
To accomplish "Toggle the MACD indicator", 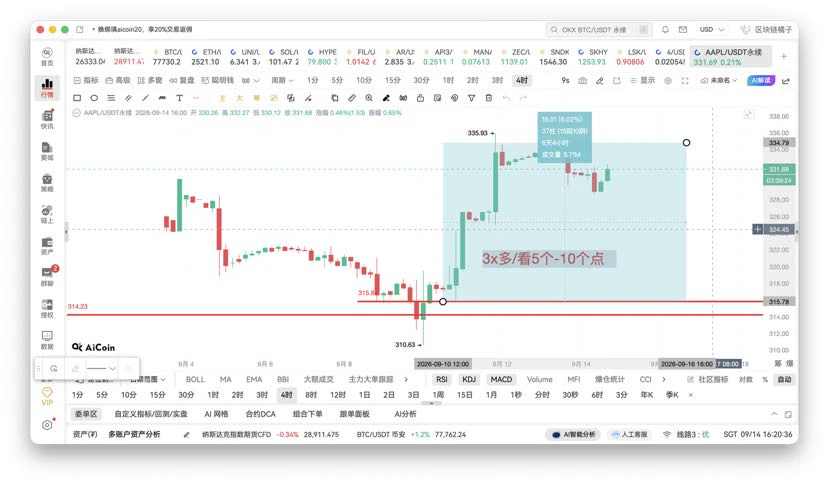I will (501, 379).
